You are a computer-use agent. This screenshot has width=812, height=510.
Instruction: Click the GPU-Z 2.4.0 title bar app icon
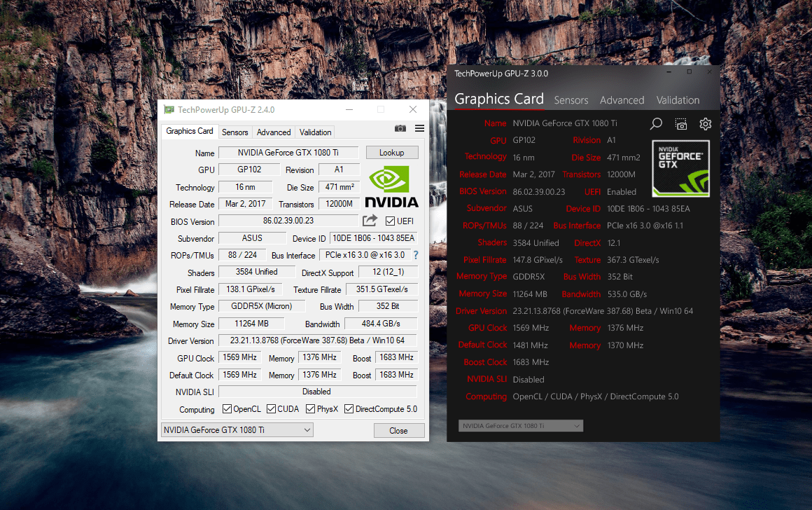click(169, 109)
